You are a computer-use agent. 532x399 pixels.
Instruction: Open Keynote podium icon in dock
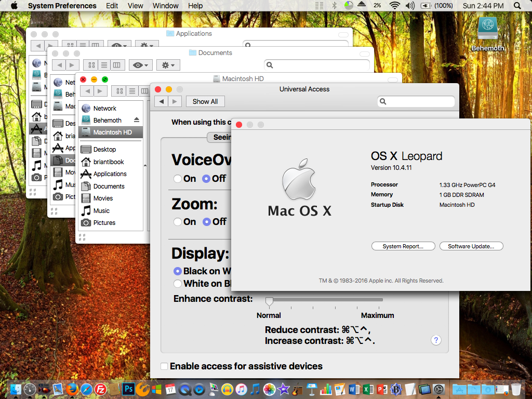pyautogui.click(x=312, y=389)
